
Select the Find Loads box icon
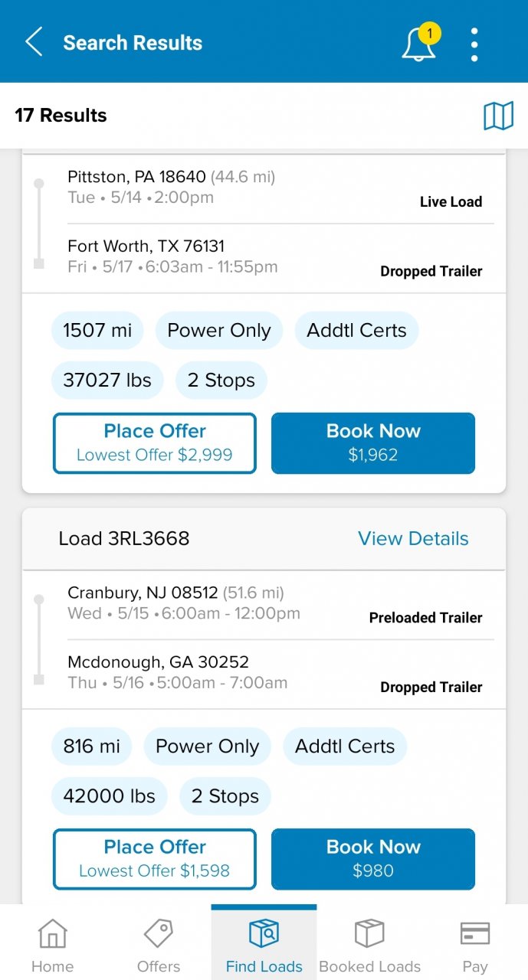click(264, 935)
